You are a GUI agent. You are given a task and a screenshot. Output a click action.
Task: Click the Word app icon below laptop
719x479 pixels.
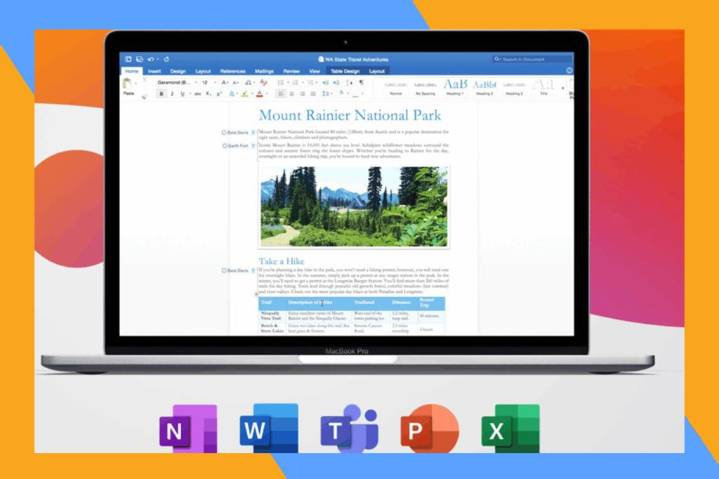(x=269, y=428)
